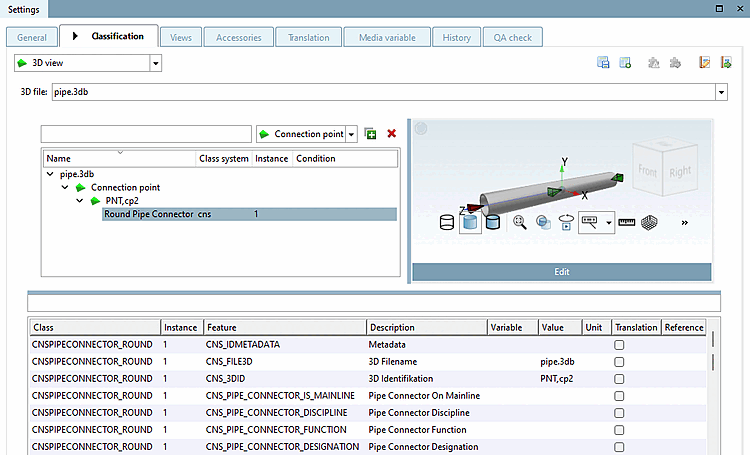Toggle Translation checkbox for CNS_FILE3D row
The height and width of the screenshot is (455, 750).
pyautogui.click(x=620, y=362)
